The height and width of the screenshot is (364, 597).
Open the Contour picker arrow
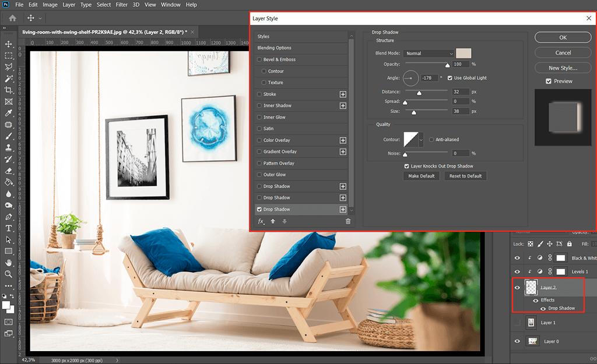[x=421, y=140]
